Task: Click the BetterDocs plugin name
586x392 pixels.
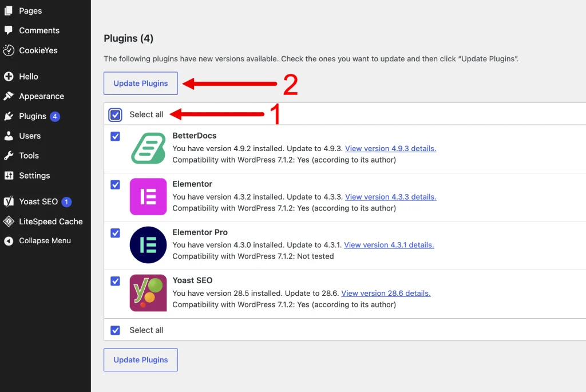Action: (x=195, y=135)
